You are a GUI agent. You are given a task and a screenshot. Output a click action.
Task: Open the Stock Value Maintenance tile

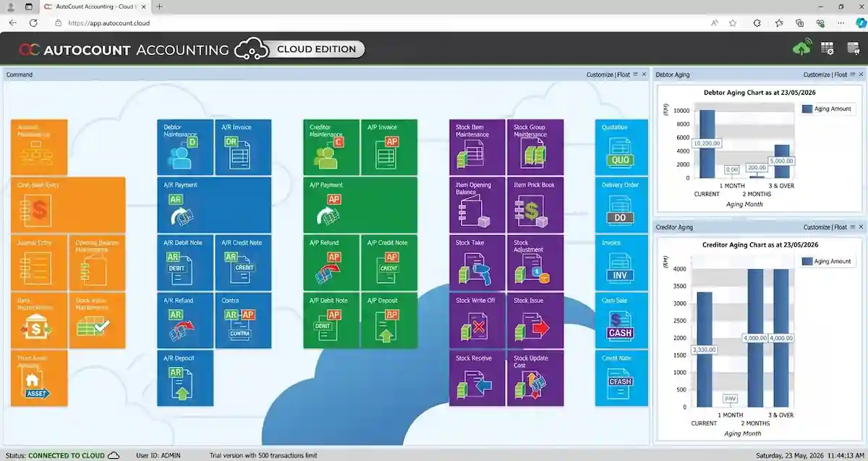click(x=97, y=321)
